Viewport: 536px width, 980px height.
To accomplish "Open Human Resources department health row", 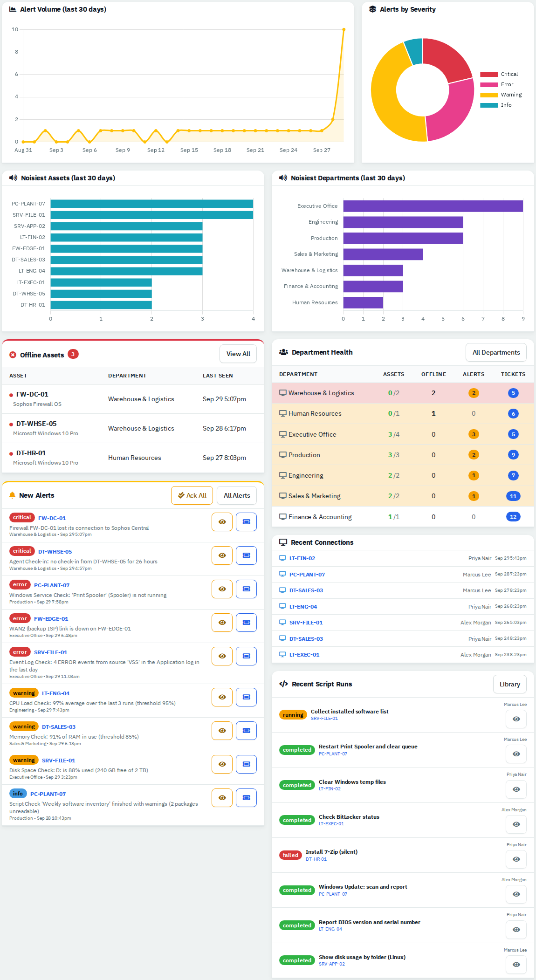I will pyautogui.click(x=403, y=413).
